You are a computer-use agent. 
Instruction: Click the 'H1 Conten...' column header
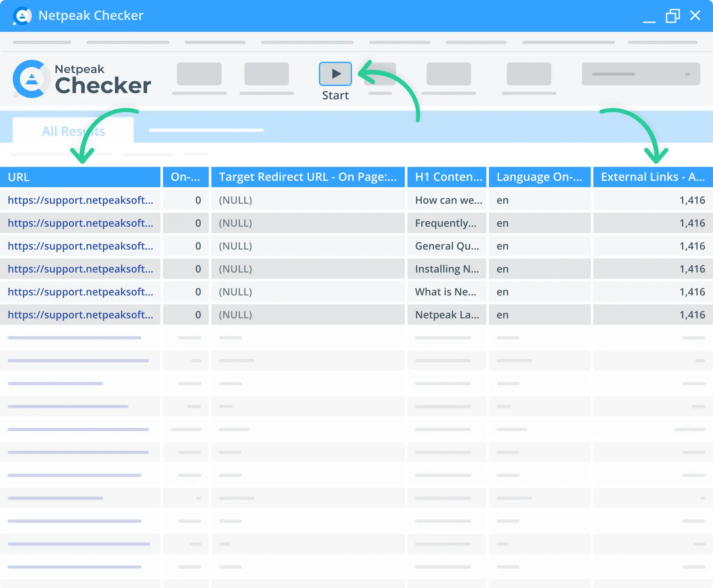447,177
